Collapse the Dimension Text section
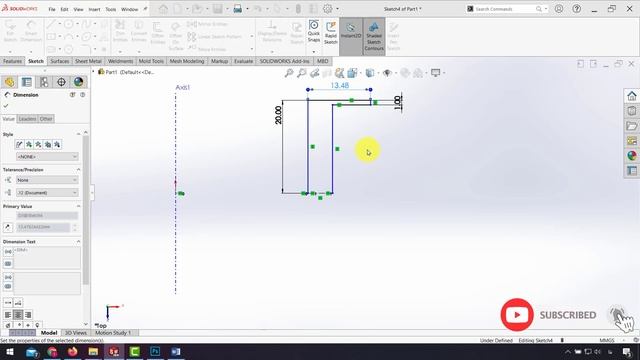 (78, 242)
